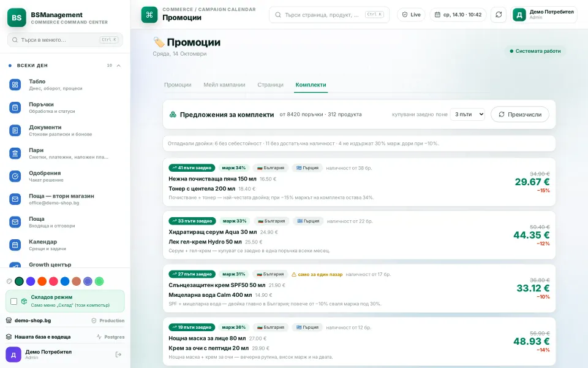This screenshot has height=368, width=588.
Task: Click the green command icon beside Промоции
Action: click(149, 15)
